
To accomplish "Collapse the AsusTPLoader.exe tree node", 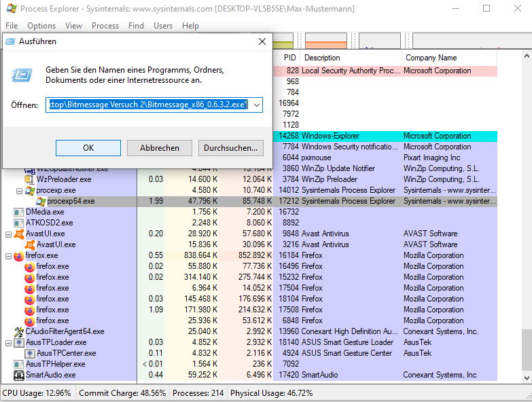I will click(8, 344).
